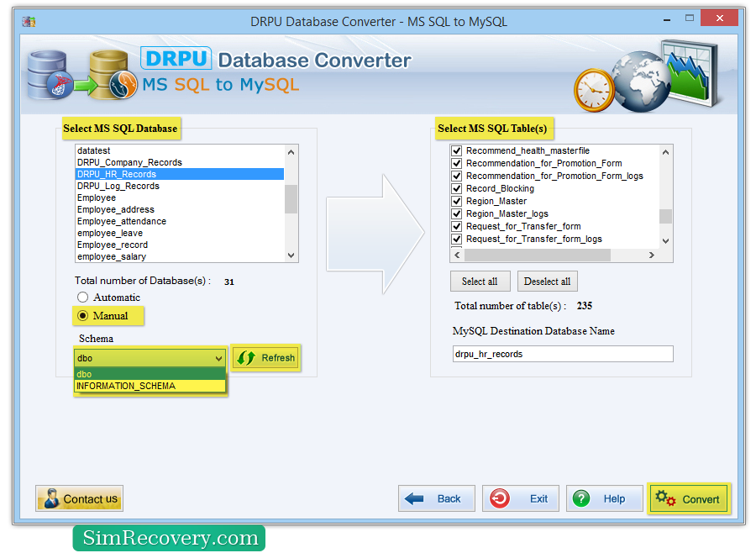
Task: Select Employee database
Action: point(180,197)
